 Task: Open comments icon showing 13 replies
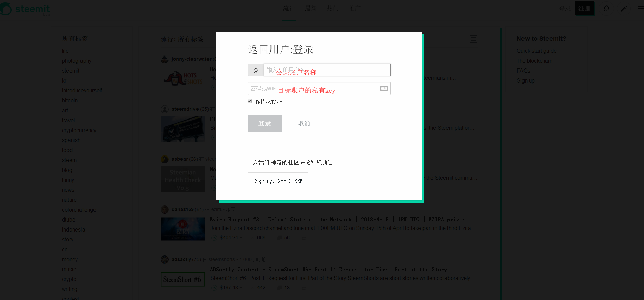click(280, 288)
